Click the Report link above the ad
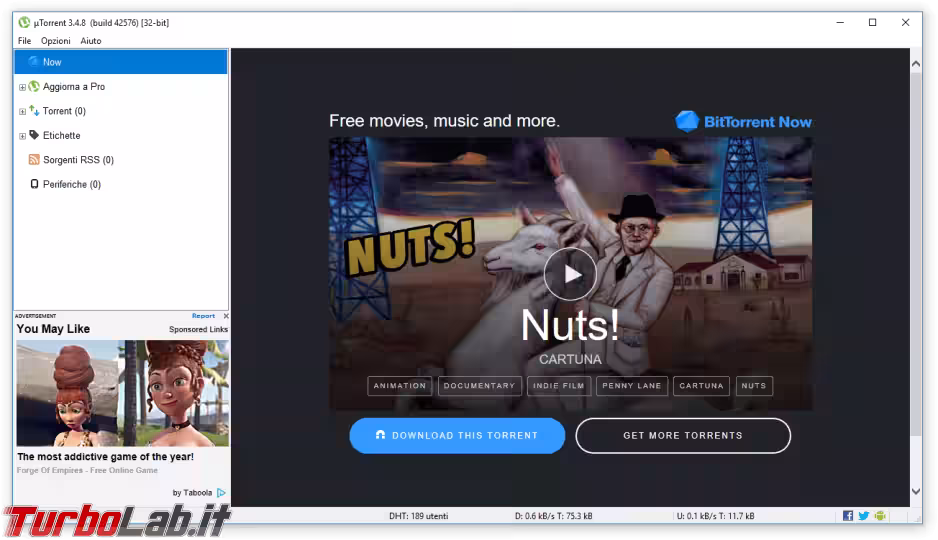This screenshot has height=540, width=938. [203, 316]
